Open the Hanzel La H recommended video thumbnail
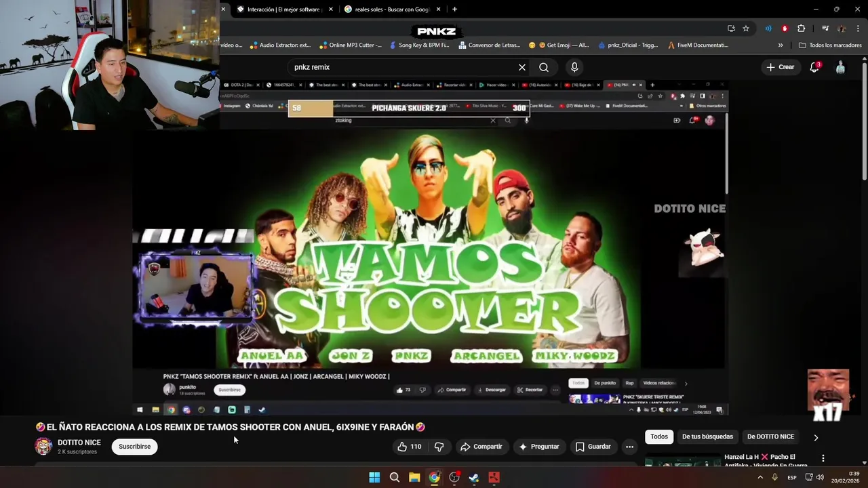 coord(683,461)
